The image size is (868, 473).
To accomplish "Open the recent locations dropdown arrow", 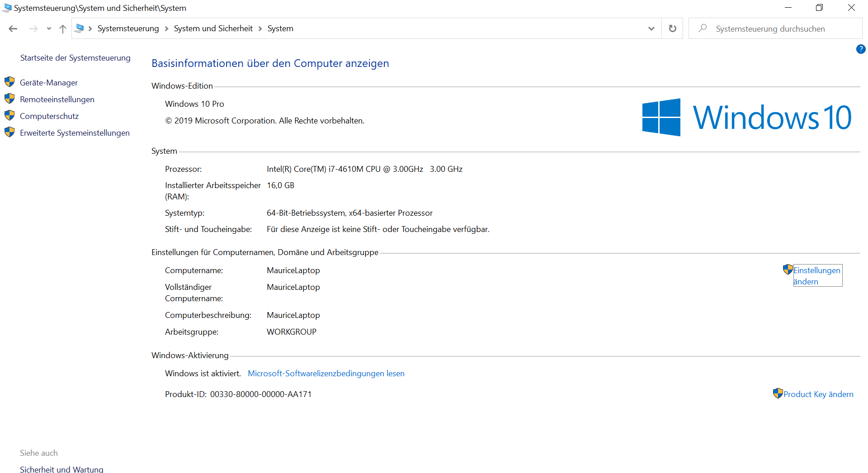I will 49,28.
